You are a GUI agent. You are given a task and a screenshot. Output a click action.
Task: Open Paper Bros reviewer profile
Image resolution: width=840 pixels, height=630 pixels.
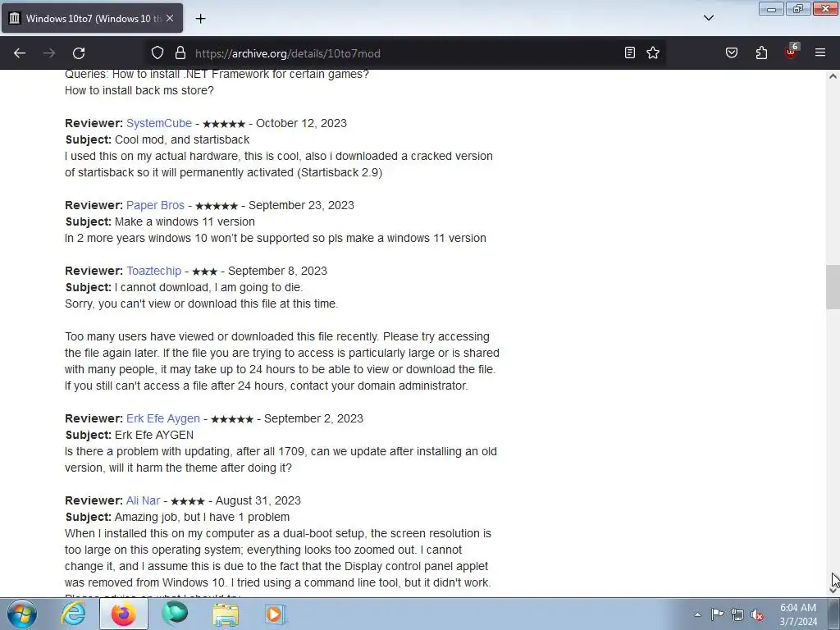155,205
